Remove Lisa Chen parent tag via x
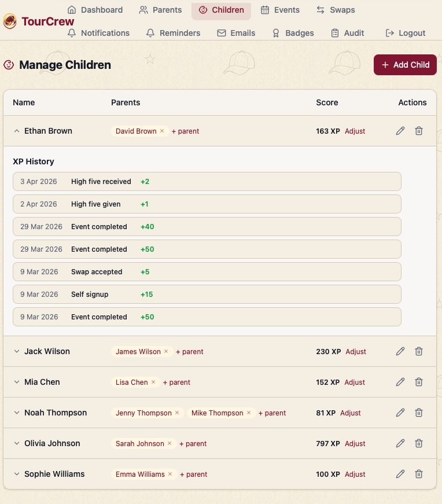442x504 pixels. point(153,382)
